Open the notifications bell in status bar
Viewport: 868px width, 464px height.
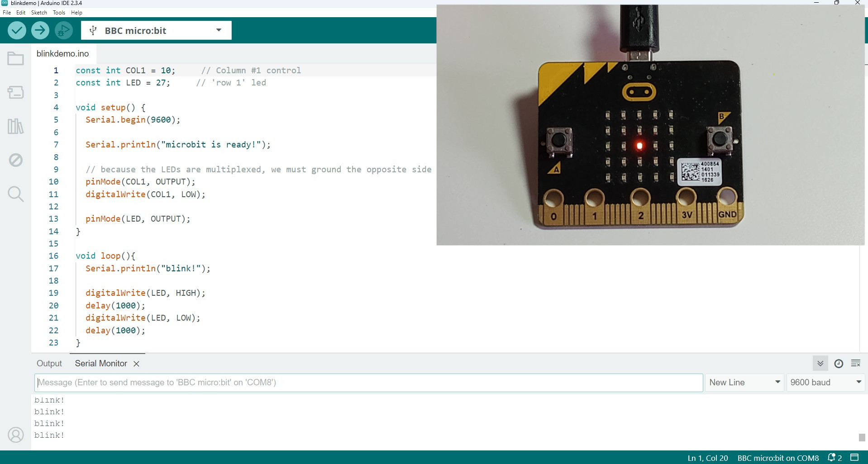[835, 458]
